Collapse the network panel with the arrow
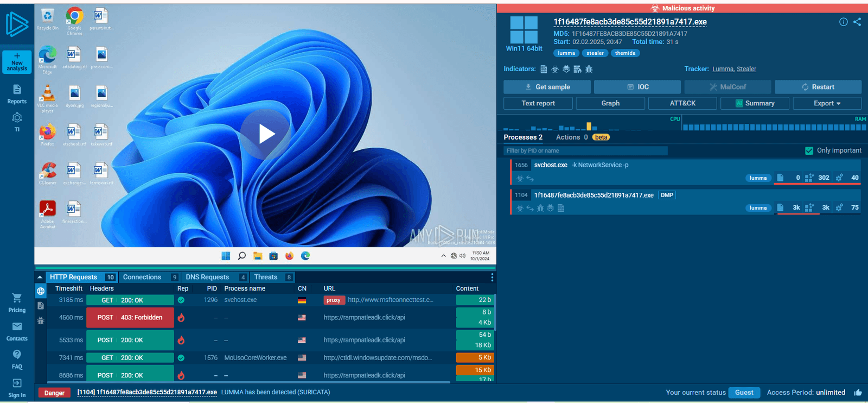This screenshot has height=403, width=868. pos(40,277)
